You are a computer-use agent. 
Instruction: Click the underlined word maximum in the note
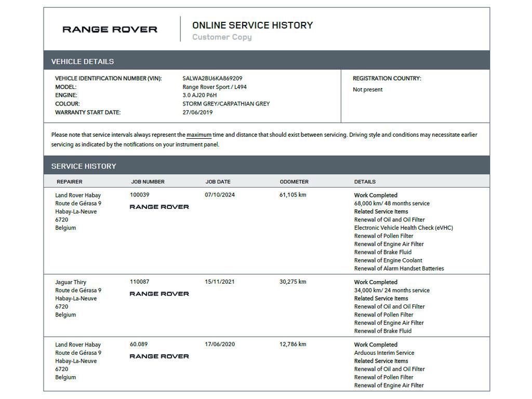pos(199,135)
